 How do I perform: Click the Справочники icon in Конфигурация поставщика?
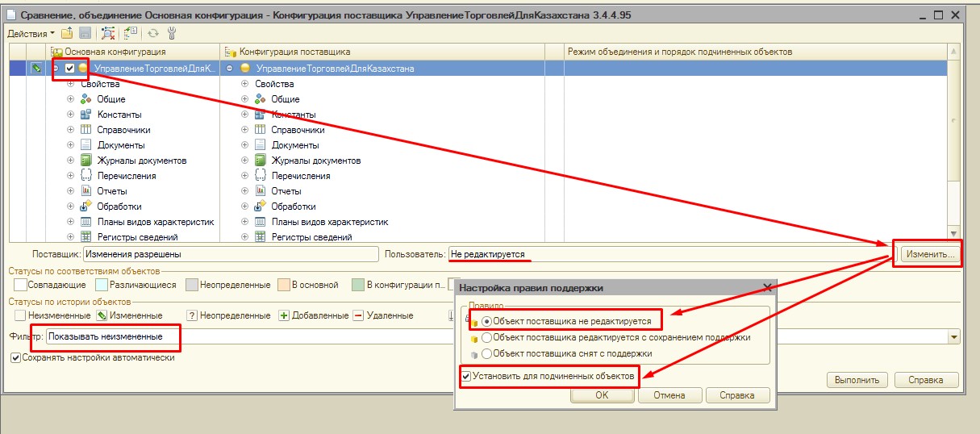tap(261, 130)
